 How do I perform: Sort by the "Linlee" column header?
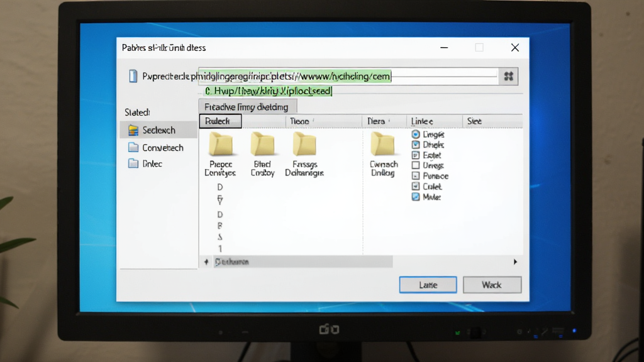coord(434,121)
